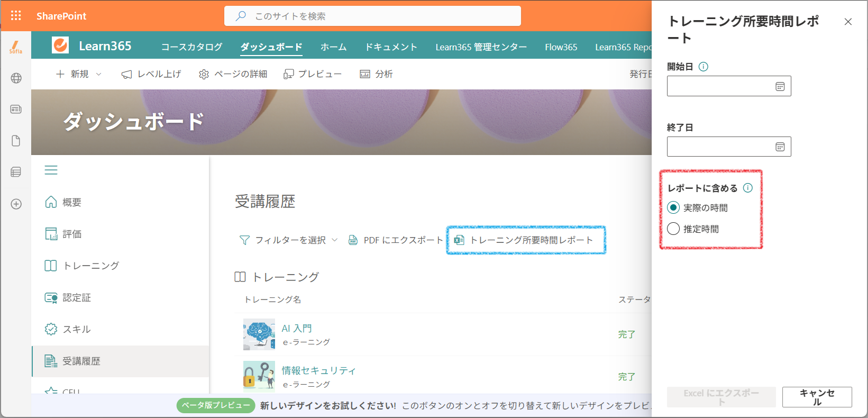Select 評価 in dashboard sidebar
The width and height of the screenshot is (868, 418).
point(120,234)
